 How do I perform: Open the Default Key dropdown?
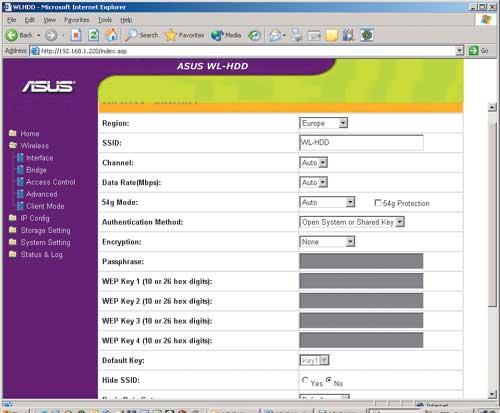[x=314, y=360]
